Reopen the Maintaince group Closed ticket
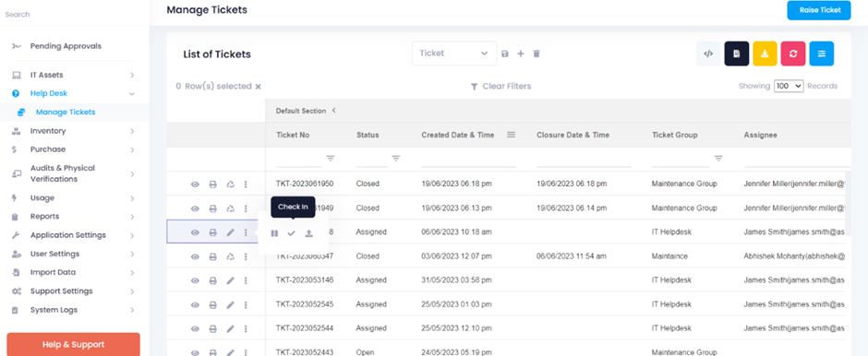This screenshot has height=356, width=868. (x=230, y=256)
